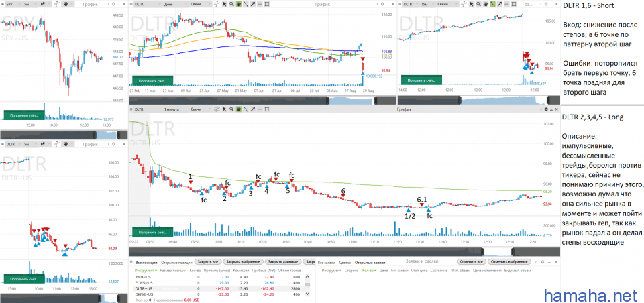This screenshot has width=644, height=303.
Task: Select cursor pointer tool in DLTR daily chart
Action: coord(224,4)
